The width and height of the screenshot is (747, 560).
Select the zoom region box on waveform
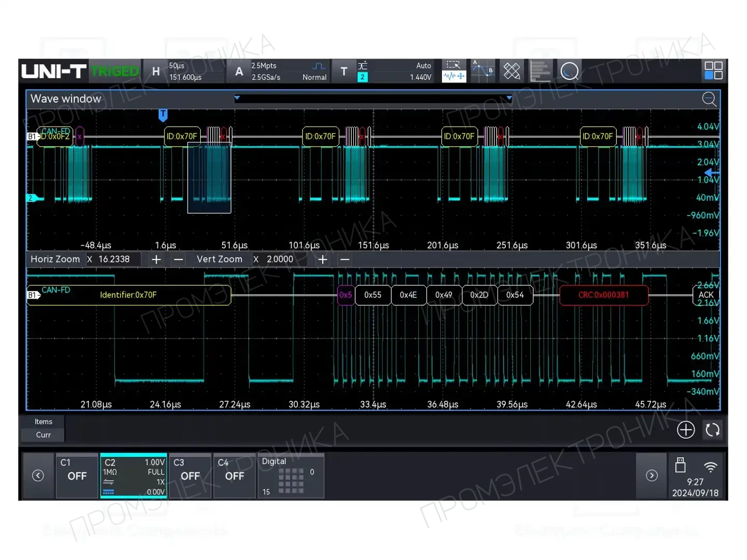pos(209,177)
